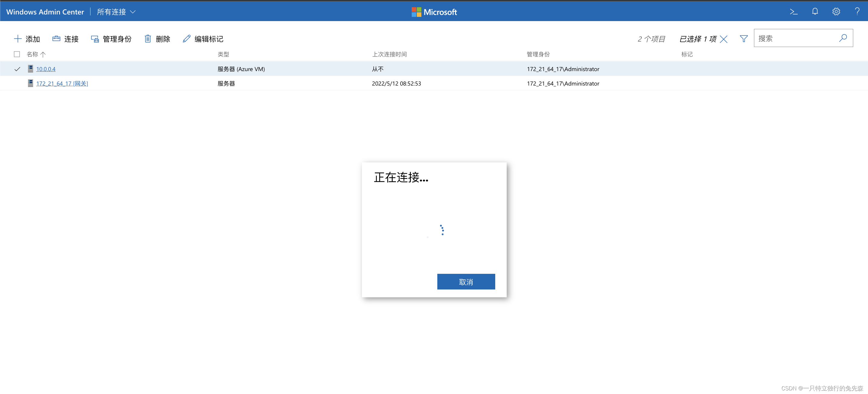Open the filter funnel icon

pyautogui.click(x=744, y=39)
